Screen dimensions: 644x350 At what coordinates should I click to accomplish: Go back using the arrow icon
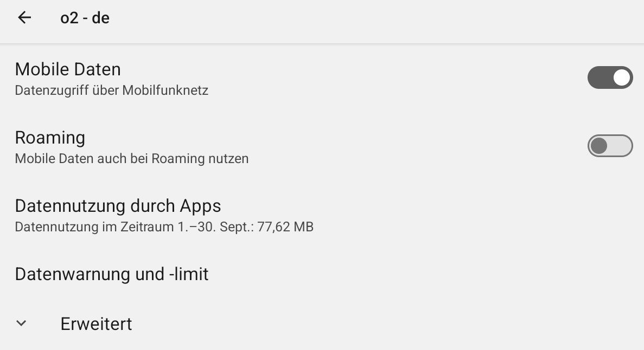(24, 17)
